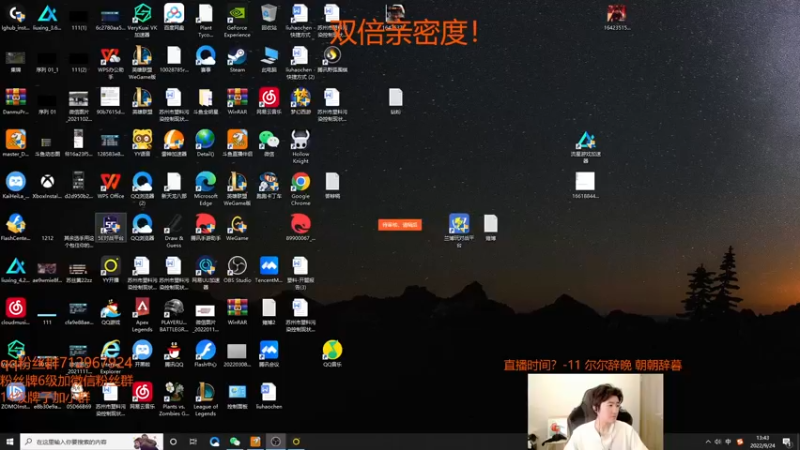
Task: Open the cloudmusic desktop icon
Action: [x=15, y=312]
